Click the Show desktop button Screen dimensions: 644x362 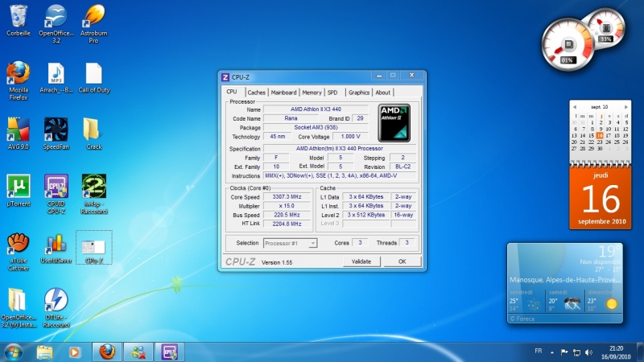[x=640, y=352]
